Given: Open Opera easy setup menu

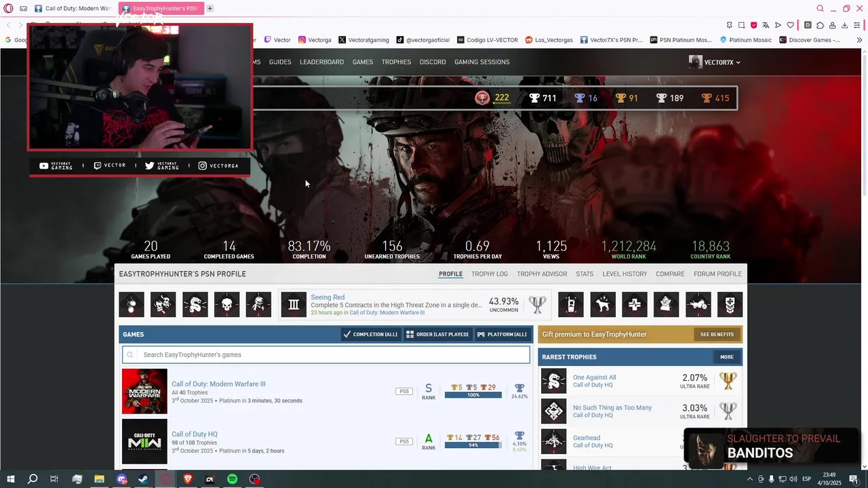Looking at the screenshot, I should (x=858, y=25).
